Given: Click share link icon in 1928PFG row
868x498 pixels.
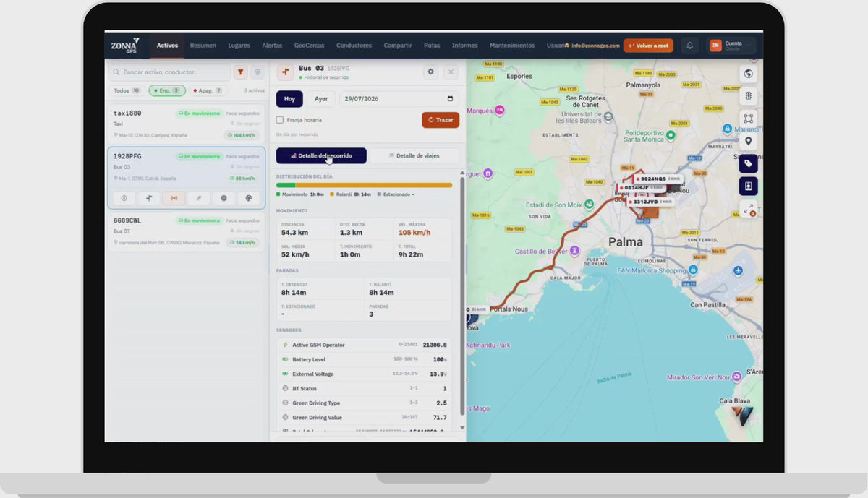Looking at the screenshot, I should [x=198, y=198].
